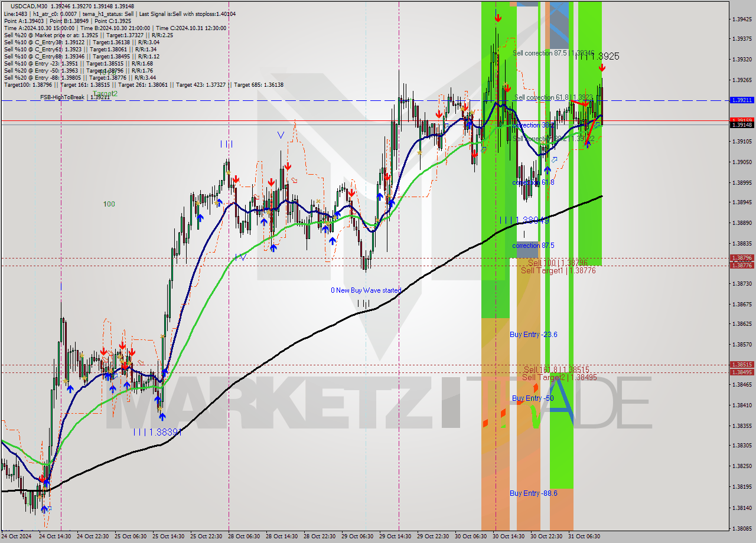Click the 1.38796 price tag on axis
The width and height of the screenshot is (756, 543).
(742, 258)
